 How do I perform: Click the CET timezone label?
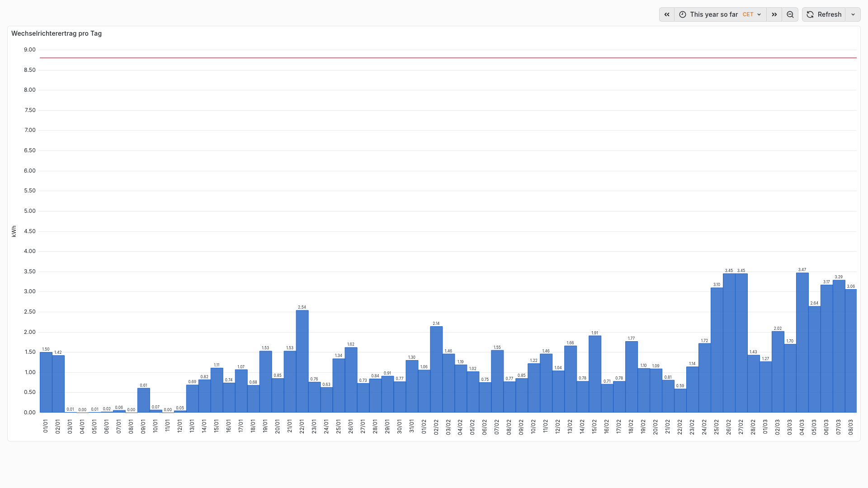(748, 14)
